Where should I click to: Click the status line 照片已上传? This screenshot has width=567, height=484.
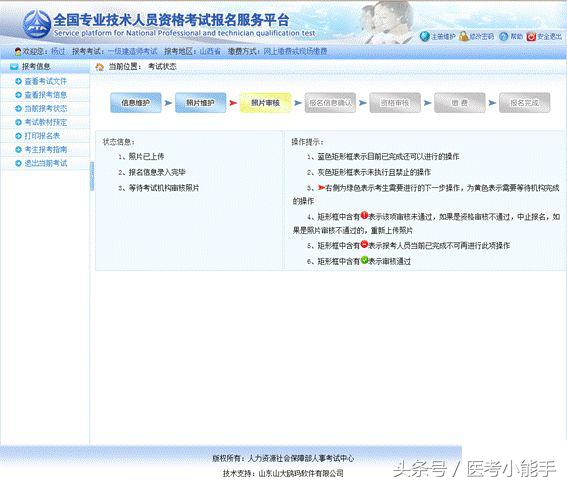click(x=146, y=156)
